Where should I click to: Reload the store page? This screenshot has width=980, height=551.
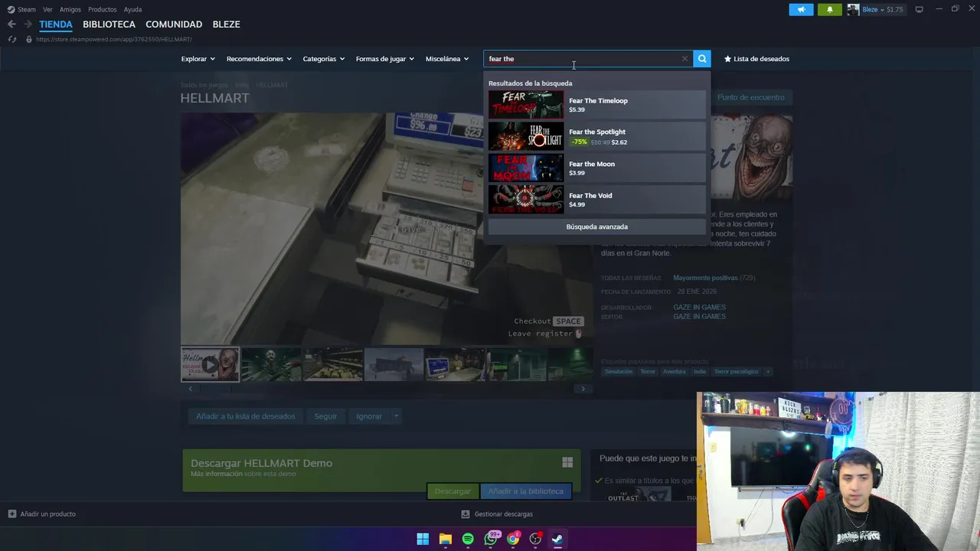pyautogui.click(x=12, y=39)
